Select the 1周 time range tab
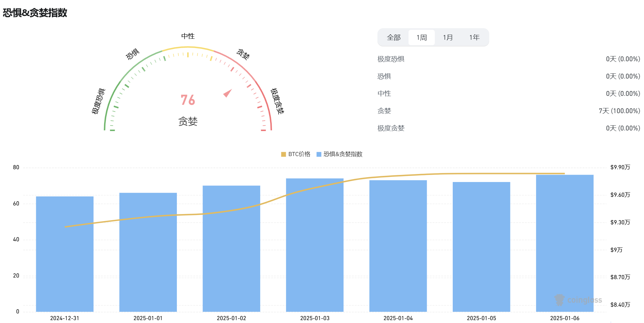Screen dimensions: 644x323 coord(422,37)
